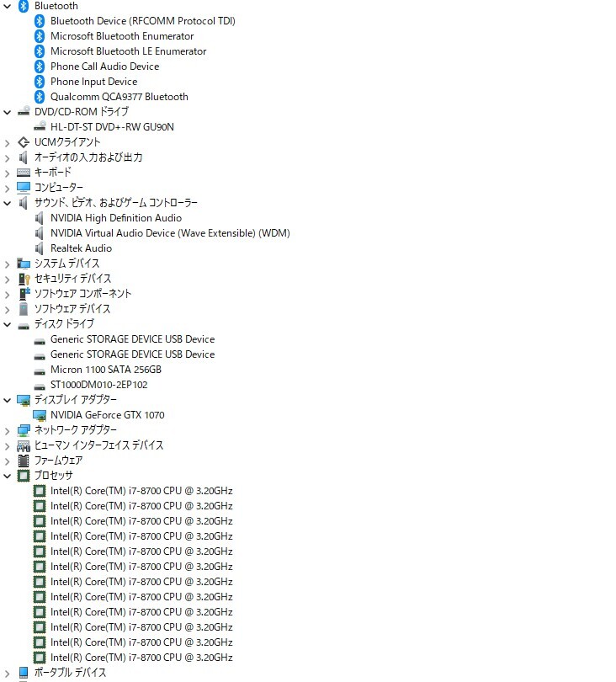The image size is (616, 682).
Task: Expand the セキュリティ デバイス category
Action: point(7,280)
